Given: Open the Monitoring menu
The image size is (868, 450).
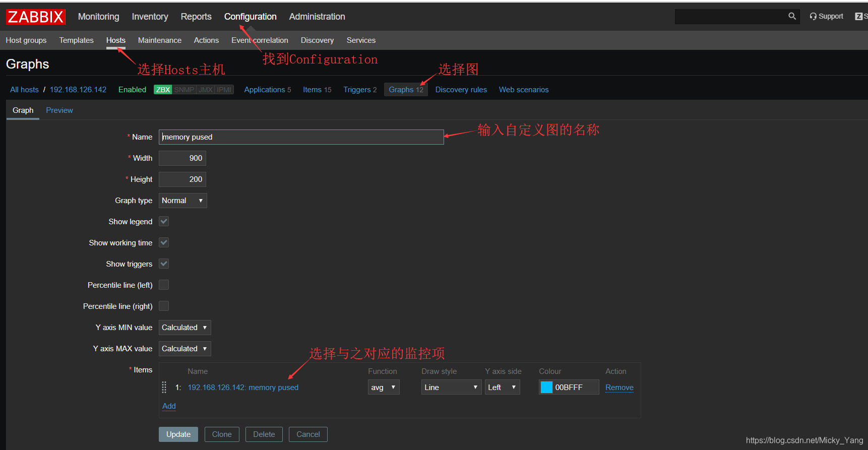Looking at the screenshot, I should [99, 17].
